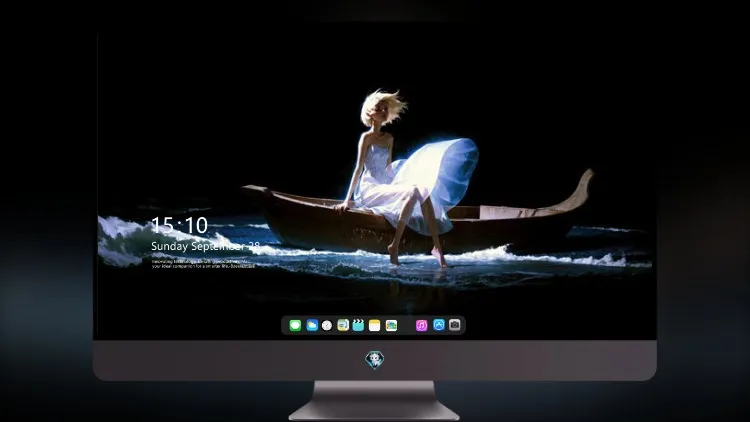
Task: Open the white Clock app in the dock
Action: pos(327,325)
